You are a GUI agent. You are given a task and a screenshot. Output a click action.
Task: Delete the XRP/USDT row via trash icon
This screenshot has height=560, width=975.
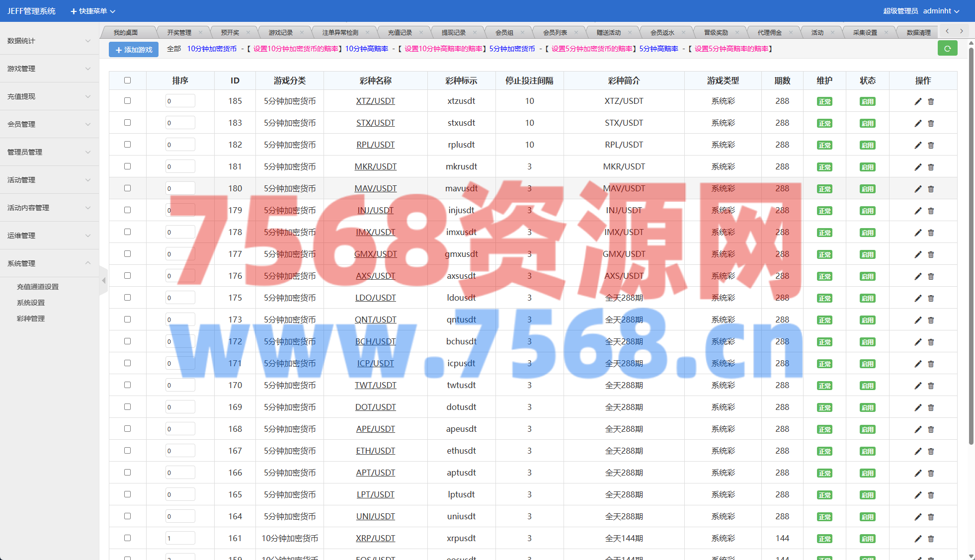point(931,539)
